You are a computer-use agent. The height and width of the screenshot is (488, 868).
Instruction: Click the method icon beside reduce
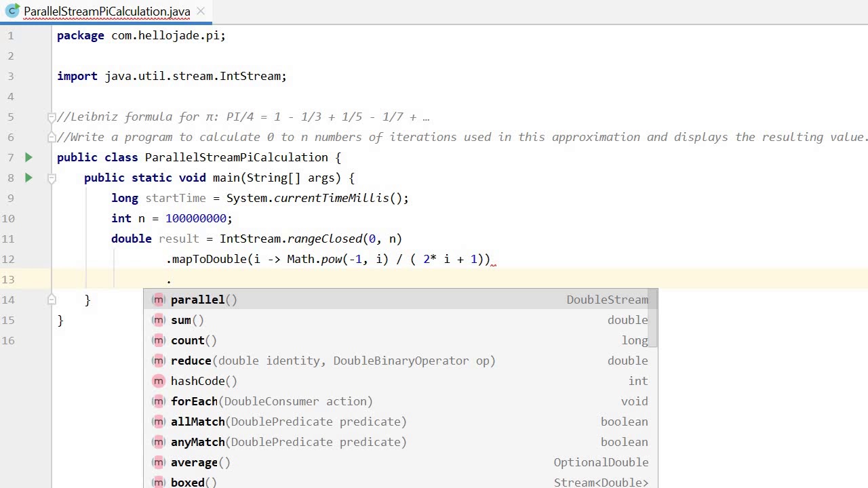(x=159, y=361)
